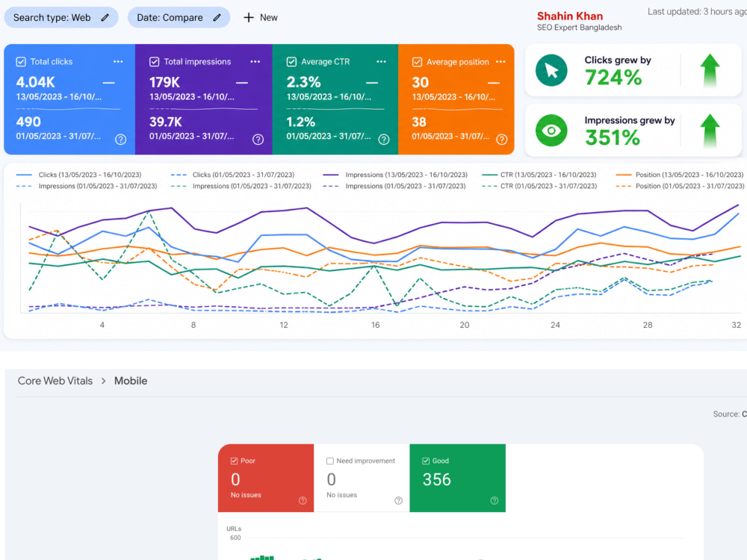Click the URLs axis label on bar chart
Viewport: 747px width, 560px height.
pyautogui.click(x=234, y=529)
